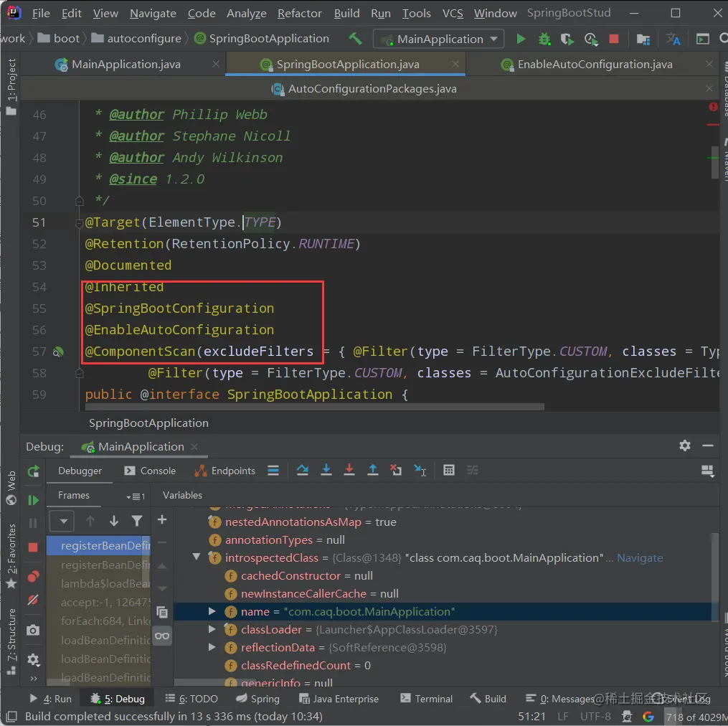Filter frames with funnel icon

click(136, 521)
